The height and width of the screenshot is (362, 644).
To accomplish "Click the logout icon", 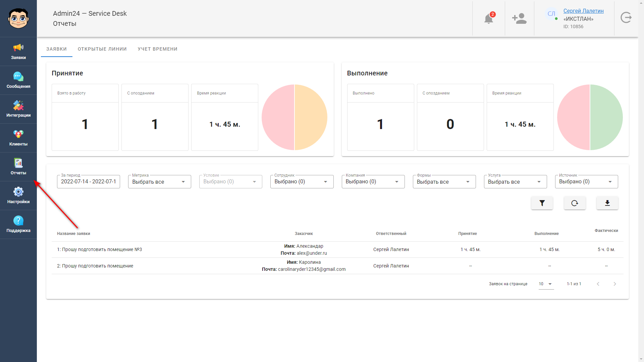I will click(626, 17).
